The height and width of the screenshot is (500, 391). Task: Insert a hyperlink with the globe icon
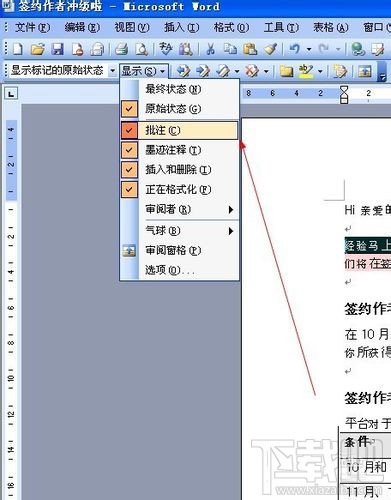[x=358, y=50]
